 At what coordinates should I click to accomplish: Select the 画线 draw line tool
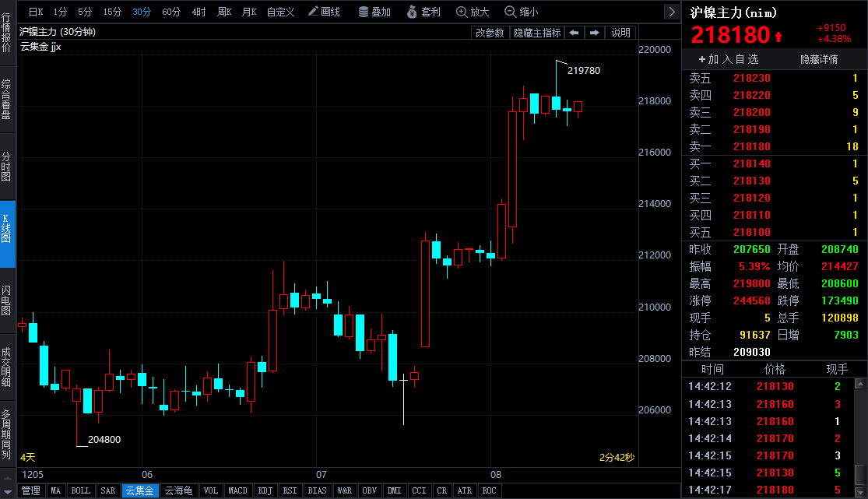[x=324, y=12]
